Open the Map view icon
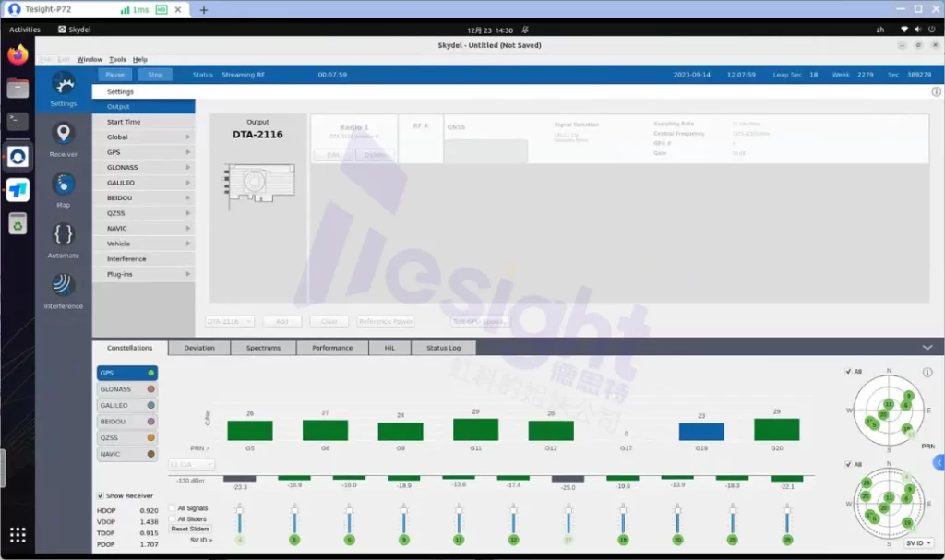Image resolution: width=945 pixels, height=560 pixels. (x=63, y=185)
